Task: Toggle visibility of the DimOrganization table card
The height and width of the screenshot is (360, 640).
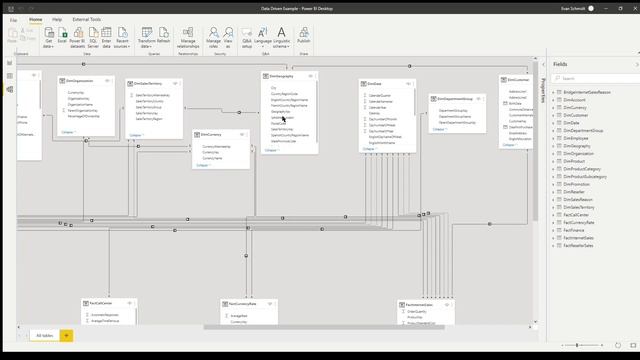Action: pyautogui.click(x=107, y=81)
